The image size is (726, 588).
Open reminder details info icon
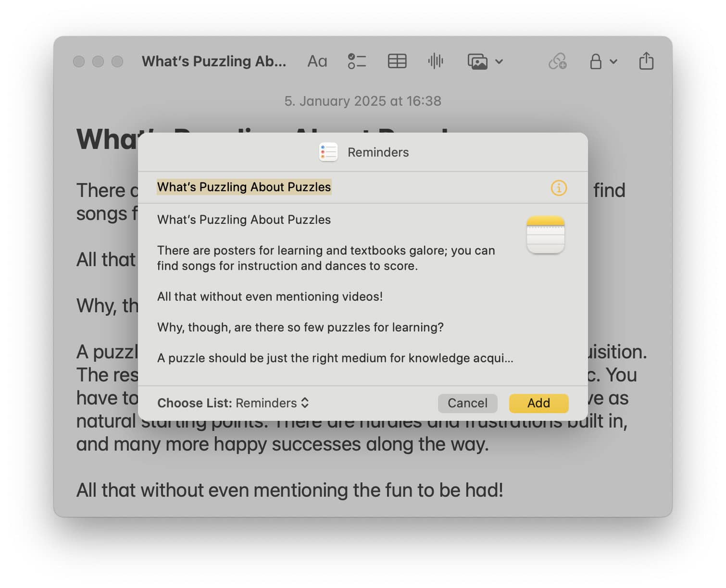(559, 188)
